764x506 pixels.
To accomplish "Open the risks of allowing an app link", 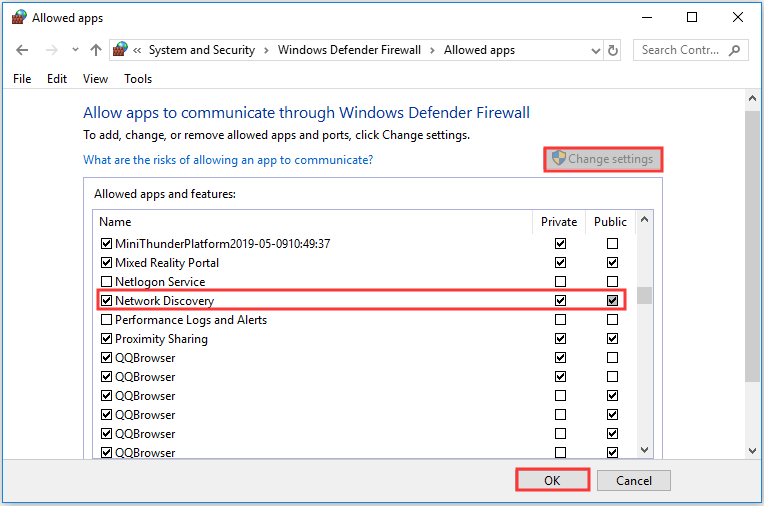I will click(228, 160).
